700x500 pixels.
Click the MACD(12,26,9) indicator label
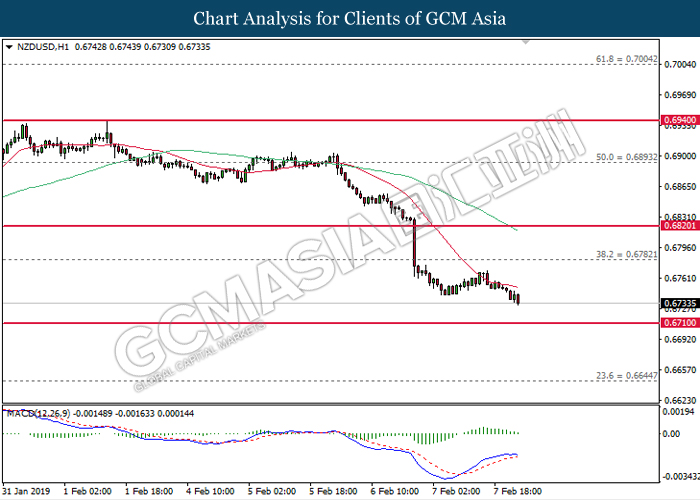(x=38, y=414)
